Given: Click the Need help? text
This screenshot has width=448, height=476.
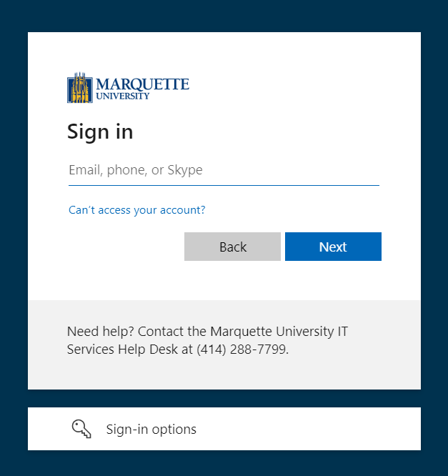Looking at the screenshot, I should [100, 332].
